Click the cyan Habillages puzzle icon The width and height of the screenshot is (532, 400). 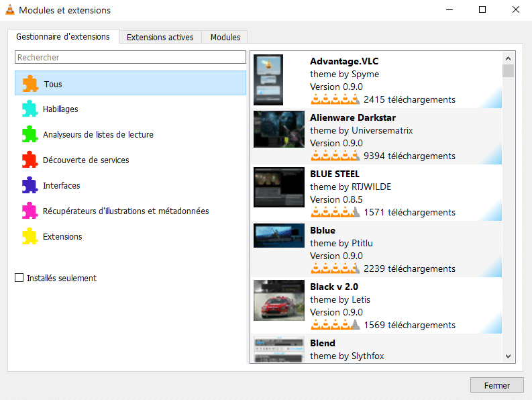click(x=30, y=109)
